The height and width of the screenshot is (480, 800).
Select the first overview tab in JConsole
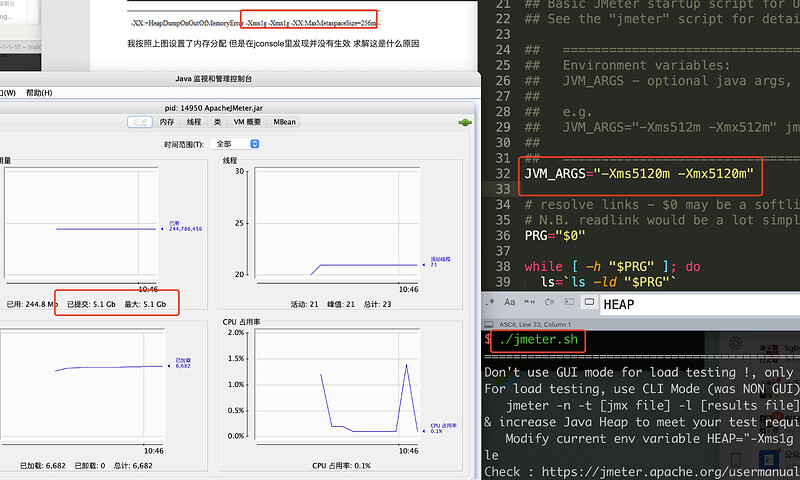pos(140,122)
